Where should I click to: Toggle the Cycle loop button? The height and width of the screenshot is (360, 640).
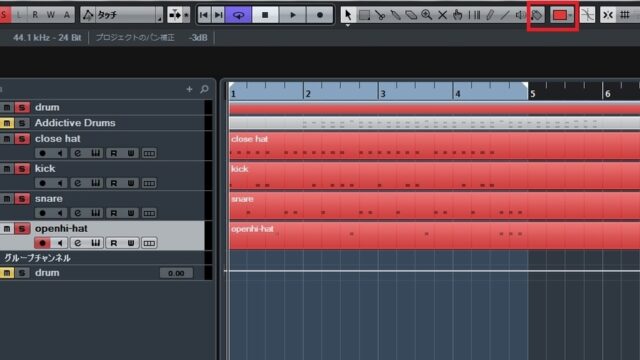click(238, 15)
